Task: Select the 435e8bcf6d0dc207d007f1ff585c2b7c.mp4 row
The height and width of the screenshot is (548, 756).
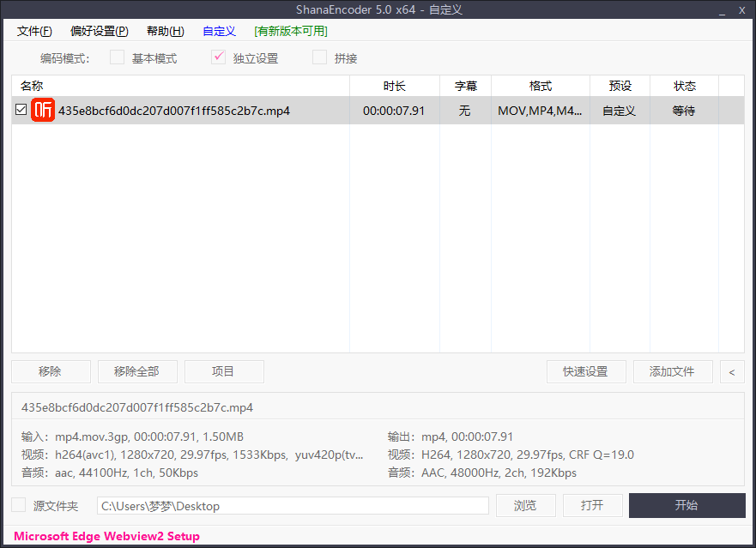Action: (215, 110)
